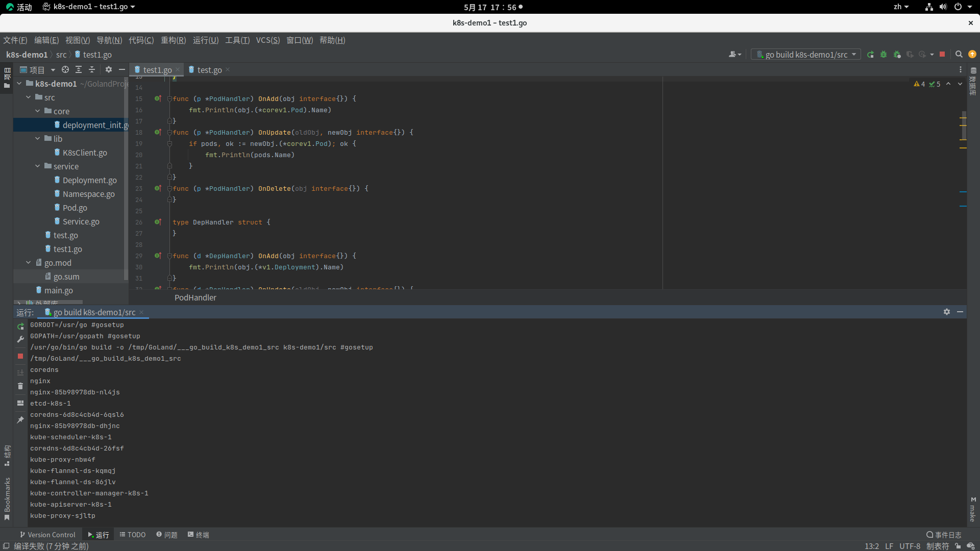Hide the project tool window
The height and width of the screenshot is (551, 980).
tap(122, 69)
